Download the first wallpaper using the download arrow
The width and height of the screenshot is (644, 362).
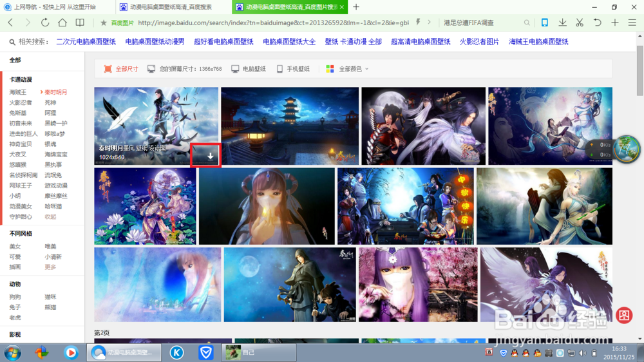point(211,156)
